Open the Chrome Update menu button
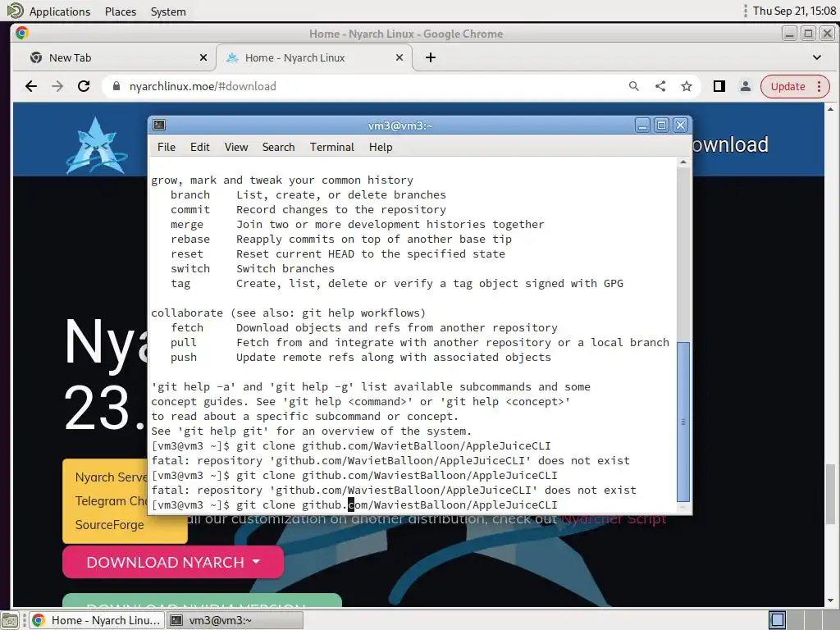Screen dimensions: 840x630 pyautogui.click(x=795, y=86)
